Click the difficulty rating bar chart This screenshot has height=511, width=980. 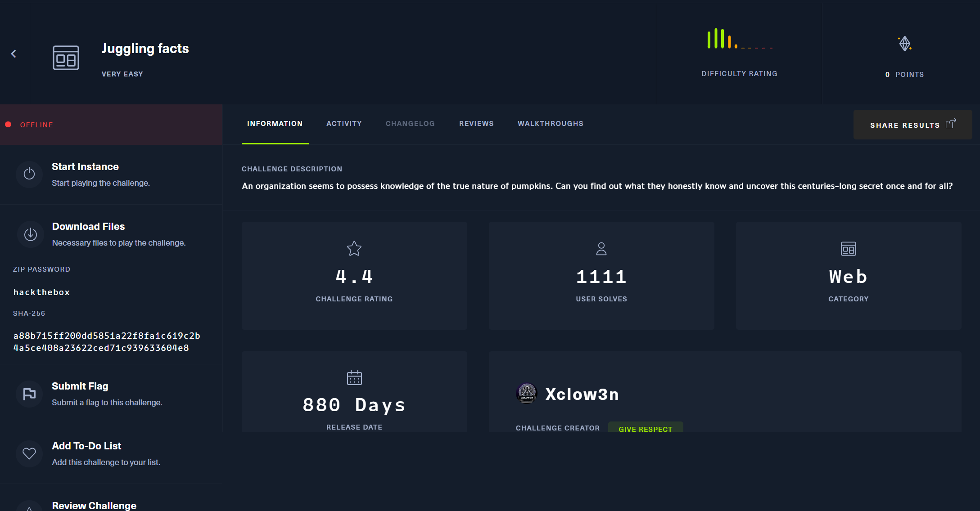(739, 40)
